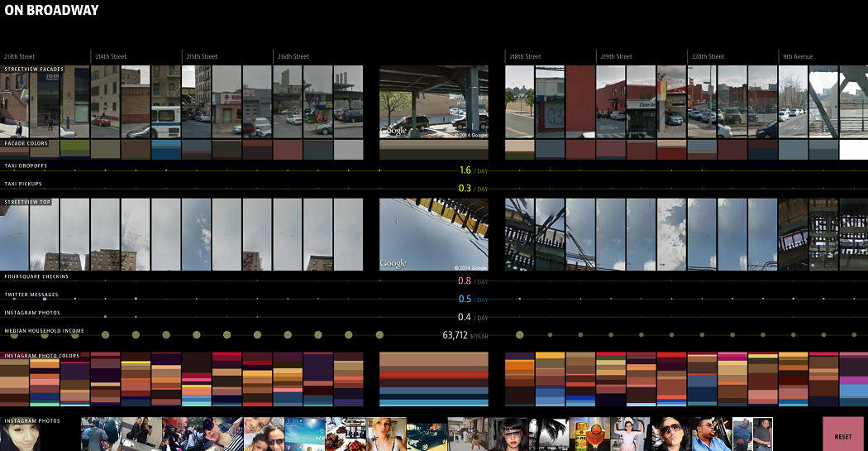The width and height of the screenshot is (868, 451).
Task: Click the enlarged center Instagram color stripes
Action: pyautogui.click(x=434, y=379)
